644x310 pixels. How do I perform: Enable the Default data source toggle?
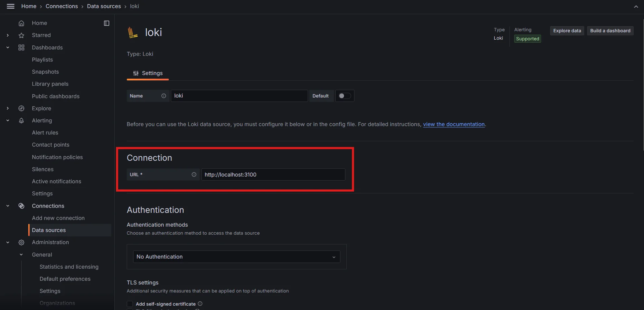[x=345, y=96]
